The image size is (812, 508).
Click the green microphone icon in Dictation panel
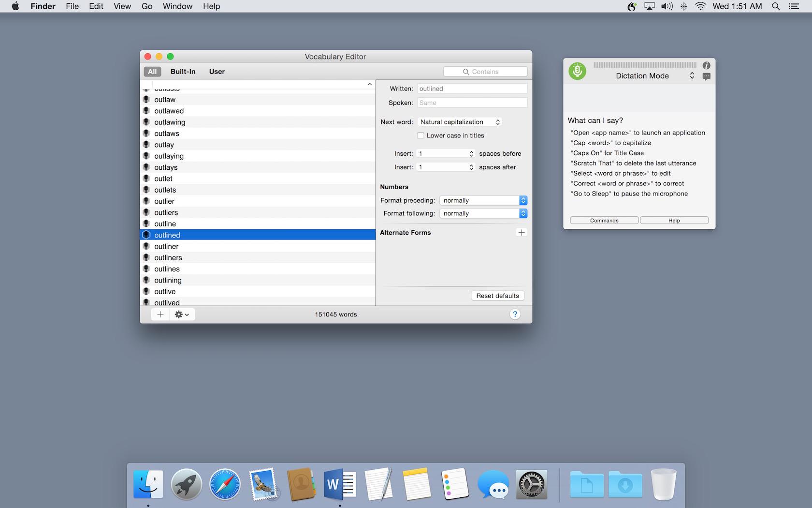(x=577, y=71)
